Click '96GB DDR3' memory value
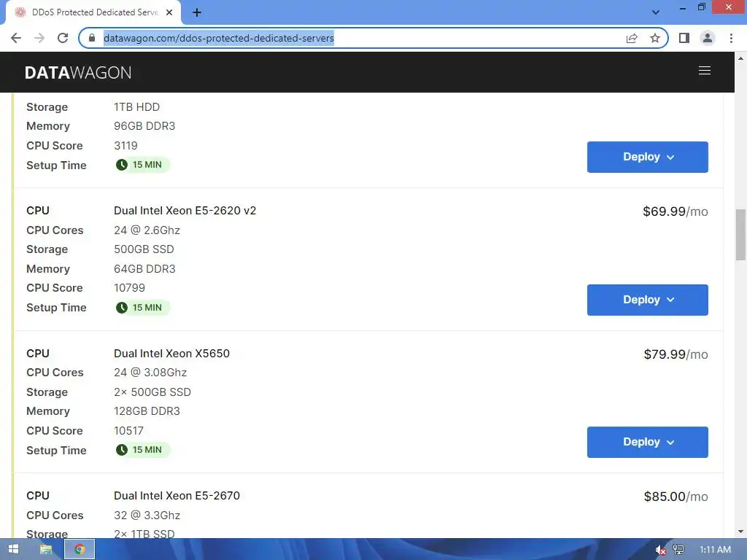Image resolution: width=747 pixels, height=560 pixels. (x=144, y=126)
